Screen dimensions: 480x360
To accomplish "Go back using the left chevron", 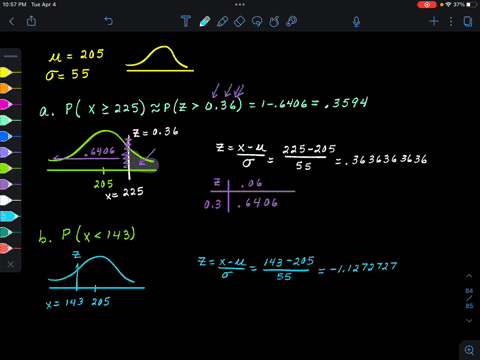I will point(12,22).
